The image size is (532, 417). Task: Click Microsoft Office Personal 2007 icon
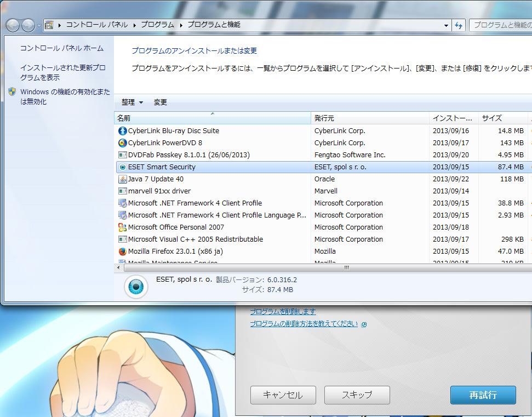coord(123,227)
